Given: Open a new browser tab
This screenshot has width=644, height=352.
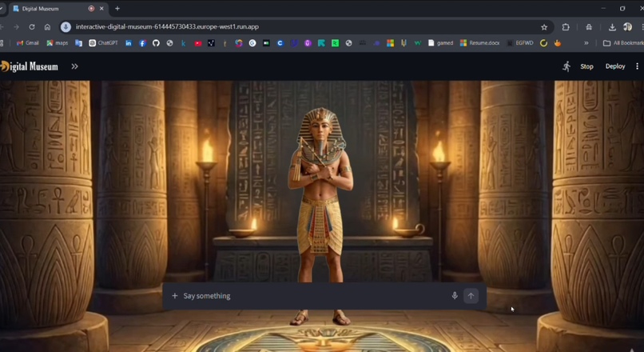Looking at the screenshot, I should [117, 9].
